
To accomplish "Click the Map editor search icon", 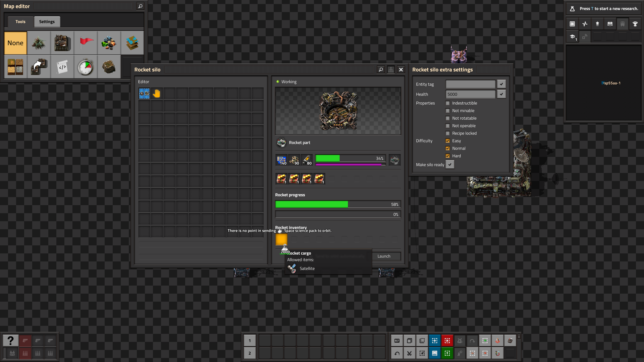I will click(x=140, y=6).
